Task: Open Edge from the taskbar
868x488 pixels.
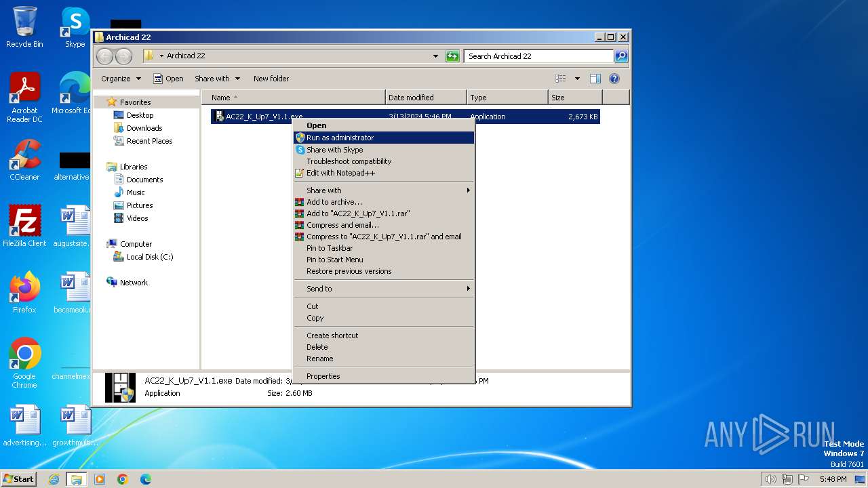Action: tap(145, 479)
